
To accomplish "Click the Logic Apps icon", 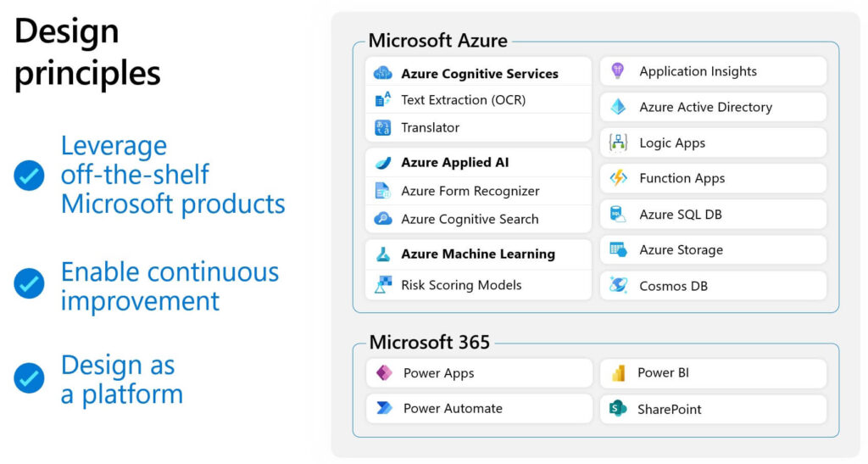I will 618,143.
